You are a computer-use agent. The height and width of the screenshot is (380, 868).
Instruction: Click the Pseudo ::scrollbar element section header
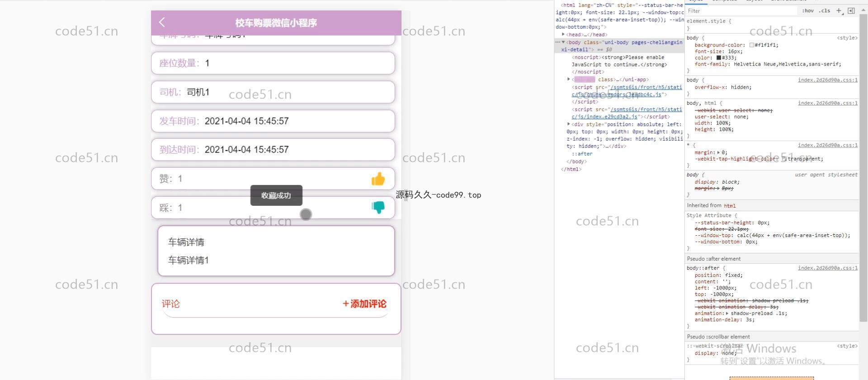tap(772, 337)
